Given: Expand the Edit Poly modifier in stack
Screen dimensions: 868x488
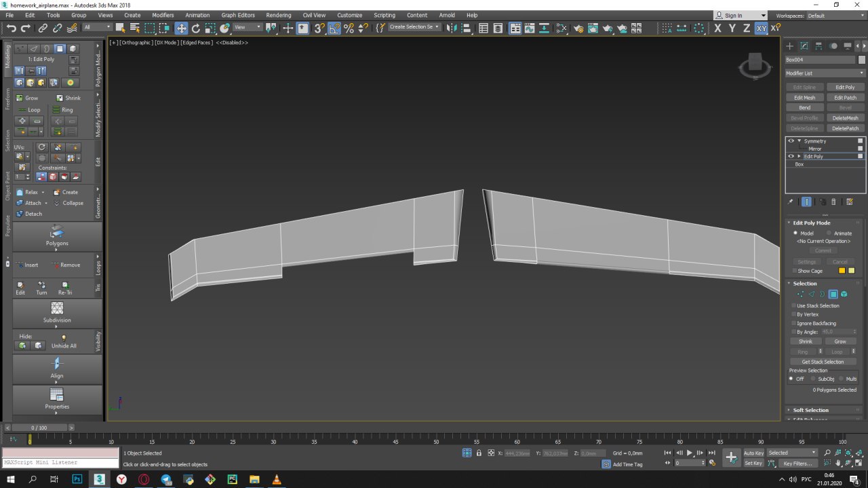Looking at the screenshot, I should [800, 156].
